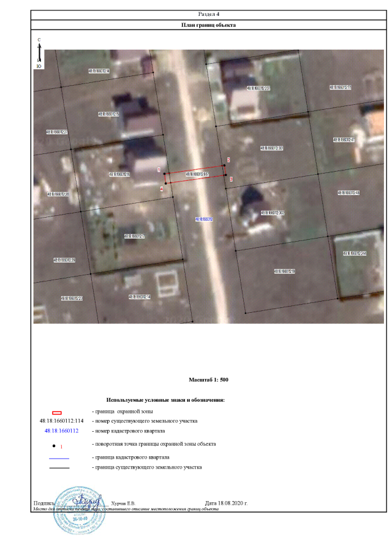Click the 48:18:1660112:114 legend parcel number

(x=61, y=421)
